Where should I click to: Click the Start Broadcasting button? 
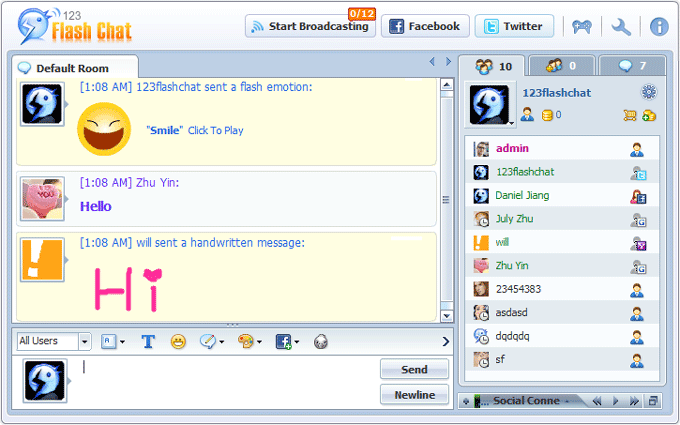[x=310, y=27]
